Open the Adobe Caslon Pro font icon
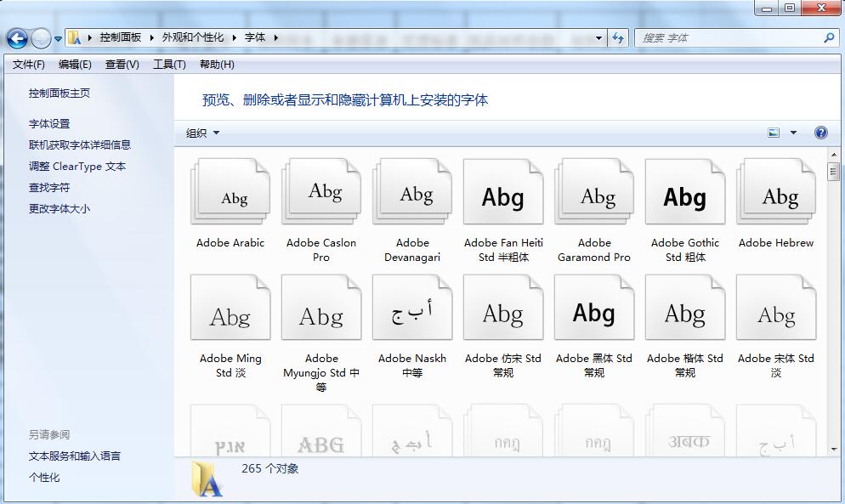The width and height of the screenshot is (845, 504). (x=321, y=191)
